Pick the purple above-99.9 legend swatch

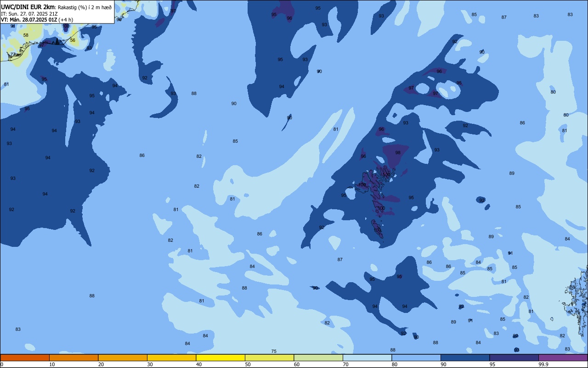(563, 357)
